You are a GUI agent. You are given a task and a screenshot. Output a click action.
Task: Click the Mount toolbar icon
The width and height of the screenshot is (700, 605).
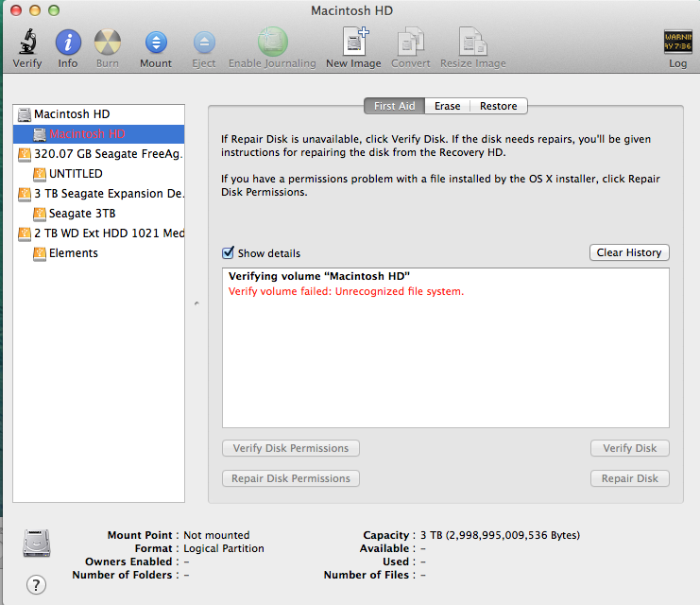[x=156, y=43]
